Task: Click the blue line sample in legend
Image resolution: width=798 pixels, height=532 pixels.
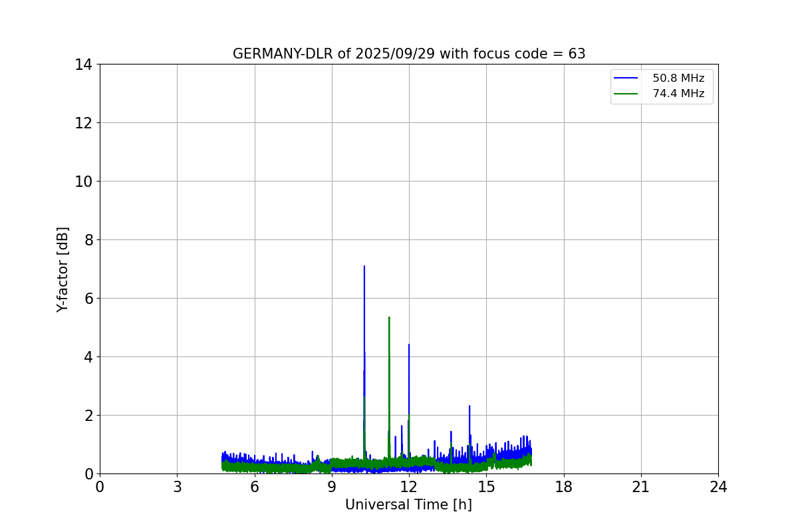Action: pos(626,78)
